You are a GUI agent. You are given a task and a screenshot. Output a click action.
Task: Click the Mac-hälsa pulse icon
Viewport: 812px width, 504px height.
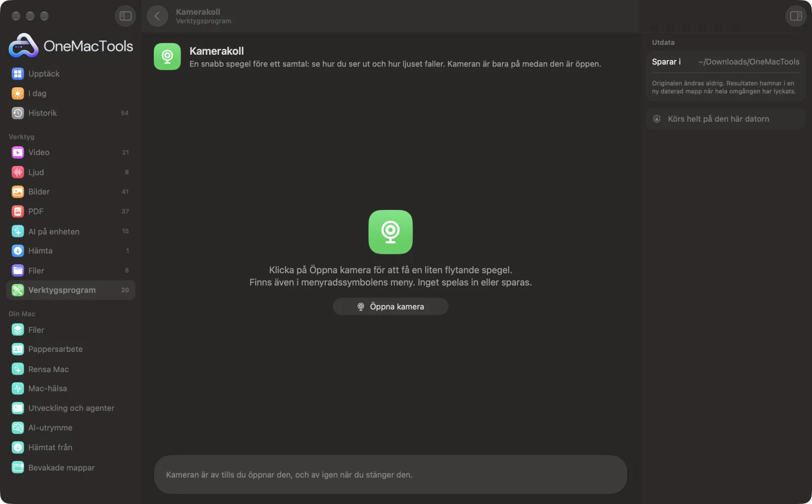click(18, 388)
